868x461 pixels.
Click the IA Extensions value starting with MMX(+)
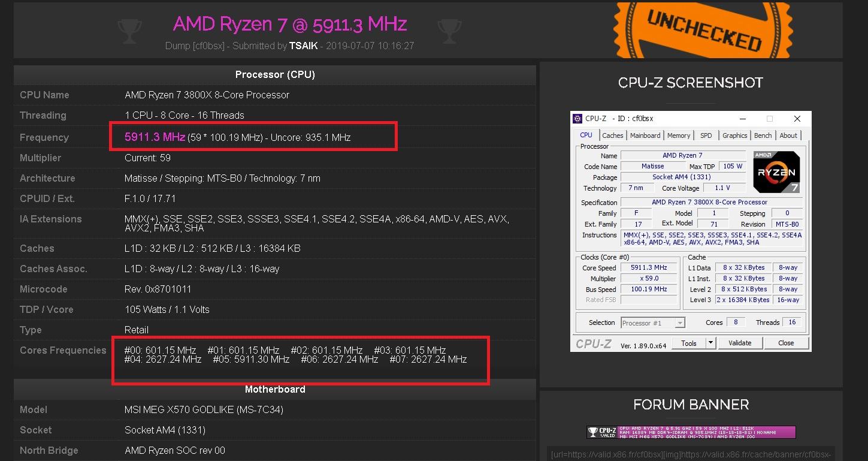[317, 224]
